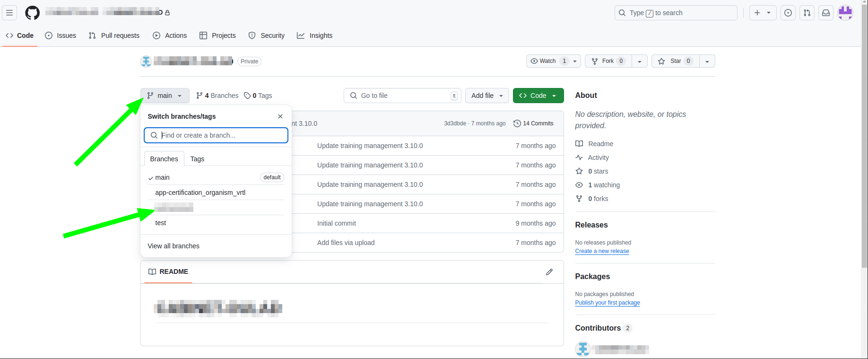Open the user avatar menu
Screen dimensions: 868x359
click(845, 13)
